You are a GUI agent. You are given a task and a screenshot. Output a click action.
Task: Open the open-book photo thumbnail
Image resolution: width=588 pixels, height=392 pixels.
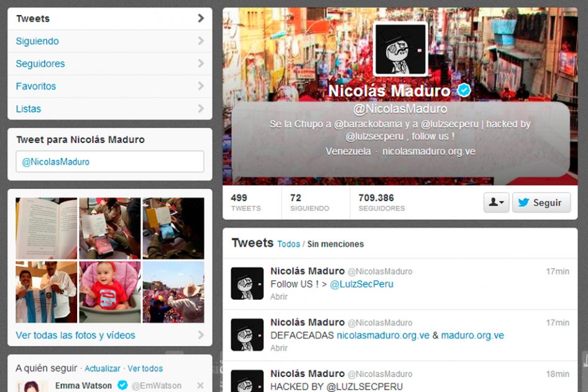click(x=47, y=228)
